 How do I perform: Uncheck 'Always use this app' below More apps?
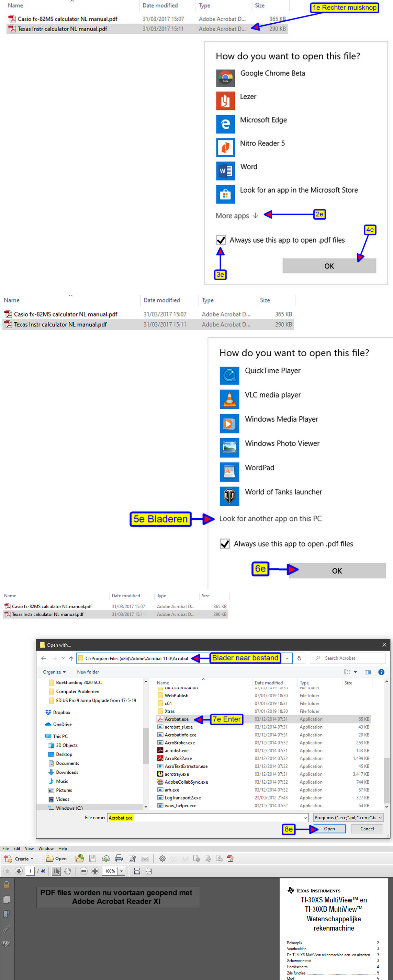coord(221,240)
